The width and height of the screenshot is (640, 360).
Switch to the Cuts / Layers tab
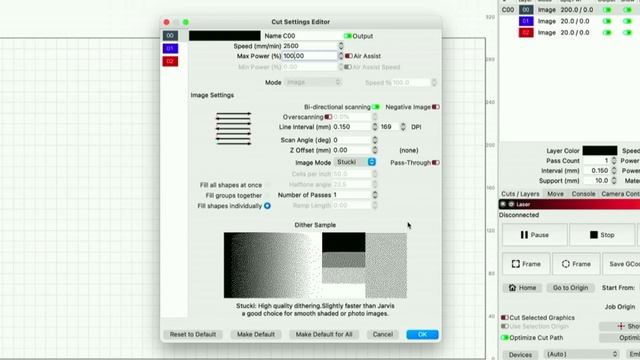coord(520,194)
